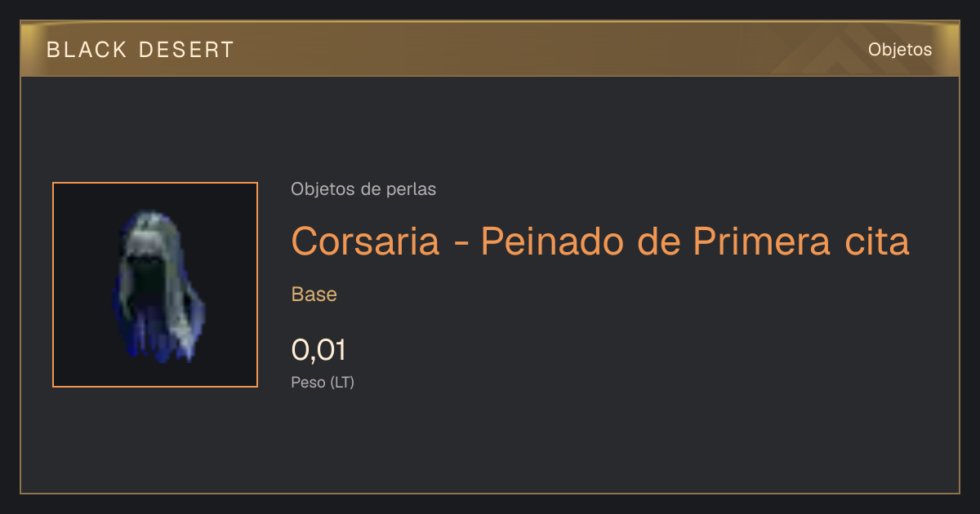Click the gold header banner center
This screenshot has height=514, width=980.
coord(490,49)
